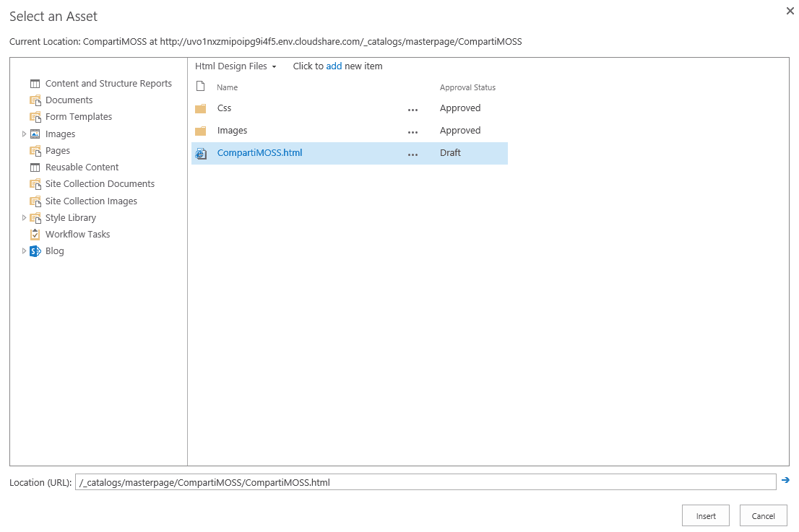
Task: Click the Approved status of Images folder
Action: [x=460, y=131]
